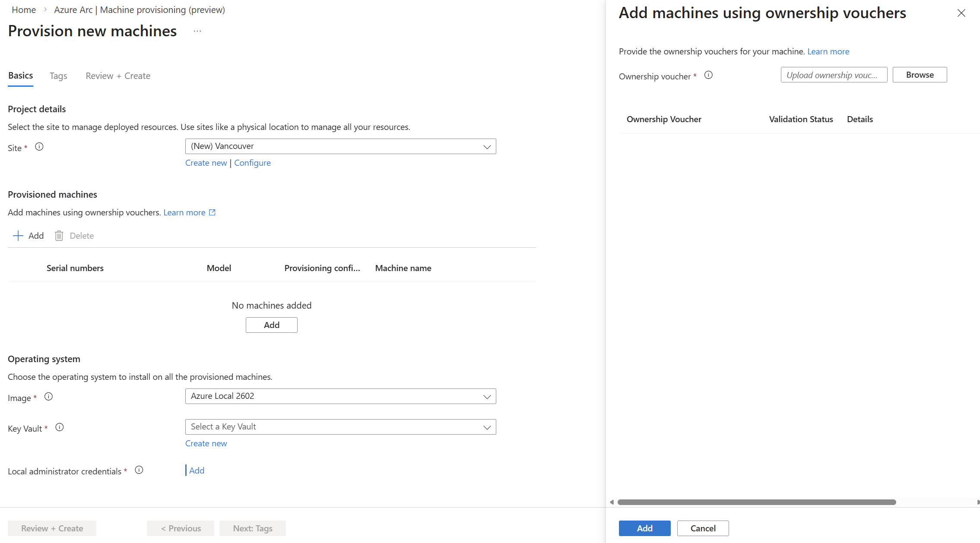Click the info icon next to Site
The image size is (980, 543).
[x=39, y=147]
